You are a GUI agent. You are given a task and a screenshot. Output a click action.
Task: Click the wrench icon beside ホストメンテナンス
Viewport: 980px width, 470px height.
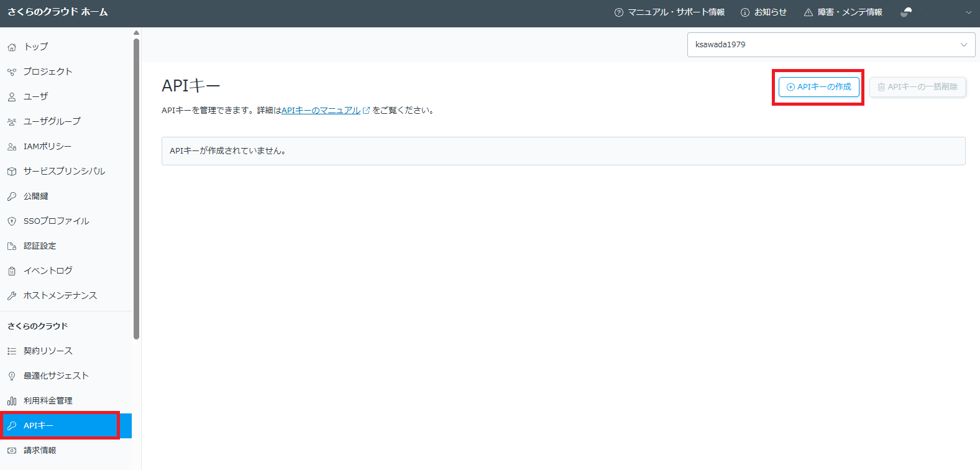tap(12, 296)
